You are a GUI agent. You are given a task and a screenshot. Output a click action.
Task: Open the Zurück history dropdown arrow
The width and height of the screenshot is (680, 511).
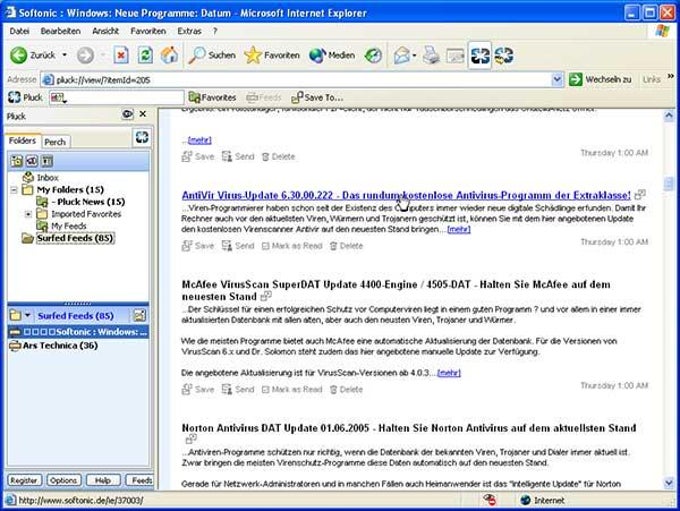pos(65,56)
